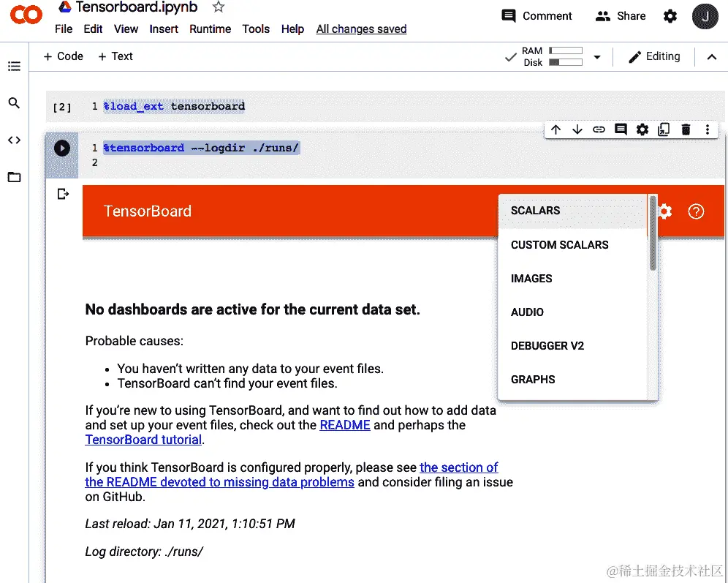Open the J user account avatar
Screen dimensions: 728x583
pyautogui.click(x=705, y=16)
